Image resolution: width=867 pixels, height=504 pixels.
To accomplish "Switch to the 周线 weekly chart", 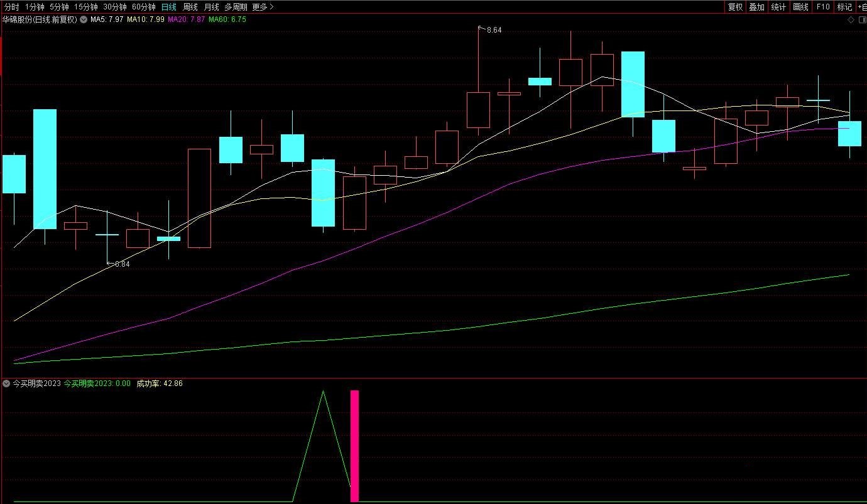I will [x=190, y=7].
